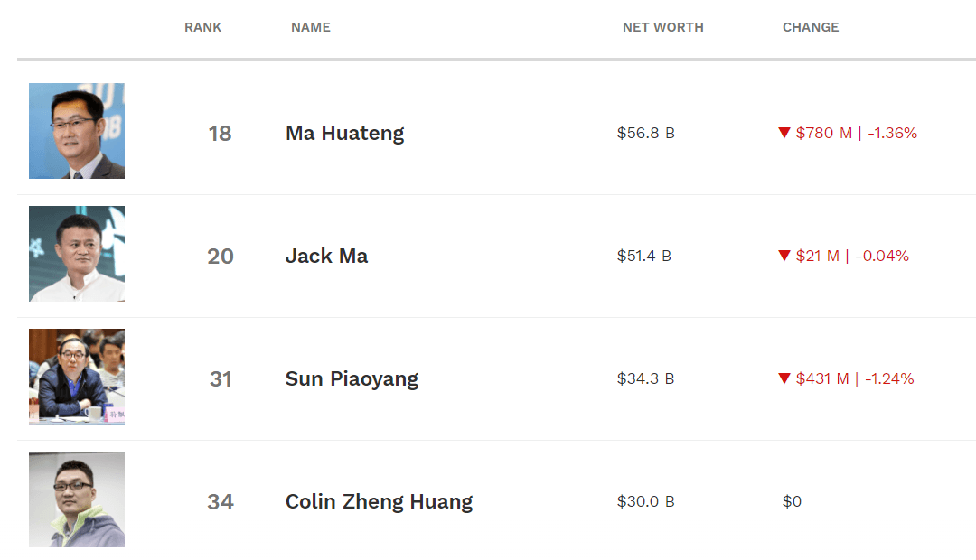This screenshot has height=560, width=976.
Task: Sort by the CHANGE column header
Action: pyautogui.click(x=811, y=27)
